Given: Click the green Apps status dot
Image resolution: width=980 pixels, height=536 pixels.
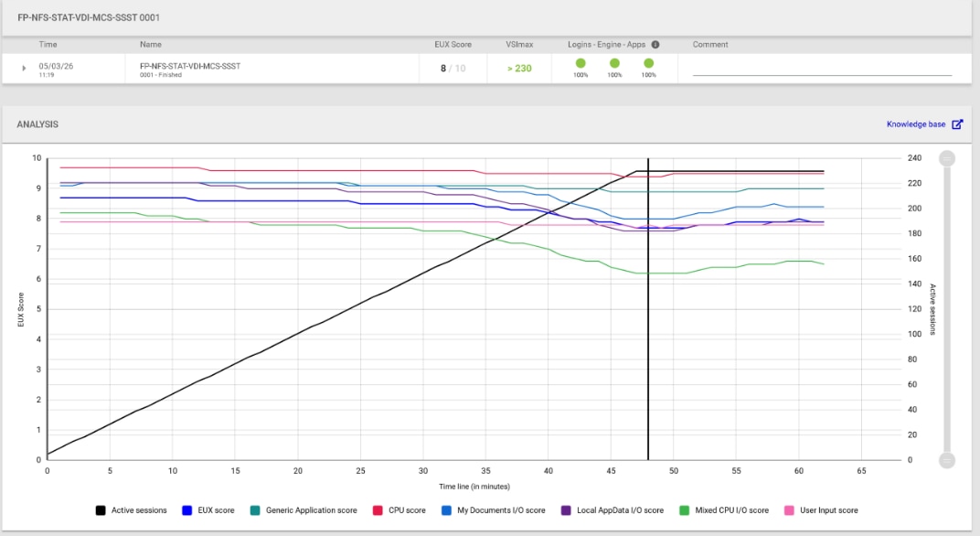Looking at the screenshot, I should pyautogui.click(x=649, y=63).
